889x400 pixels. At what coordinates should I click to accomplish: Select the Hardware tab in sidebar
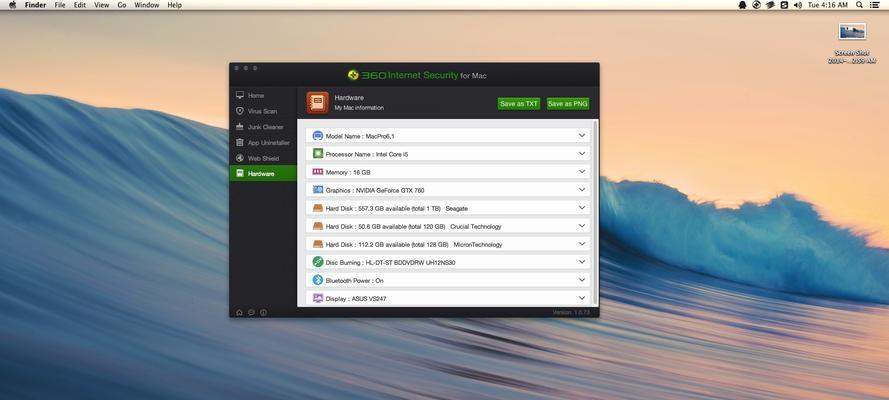[x=263, y=173]
